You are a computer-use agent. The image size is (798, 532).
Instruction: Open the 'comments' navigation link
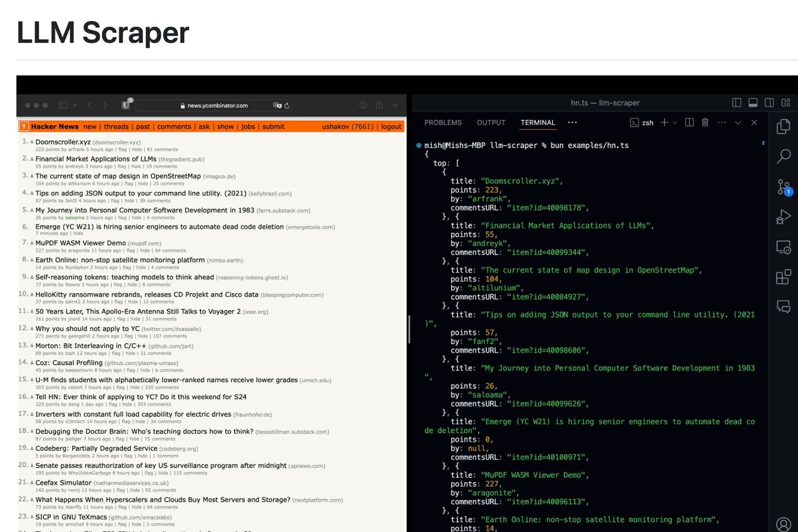(174, 127)
